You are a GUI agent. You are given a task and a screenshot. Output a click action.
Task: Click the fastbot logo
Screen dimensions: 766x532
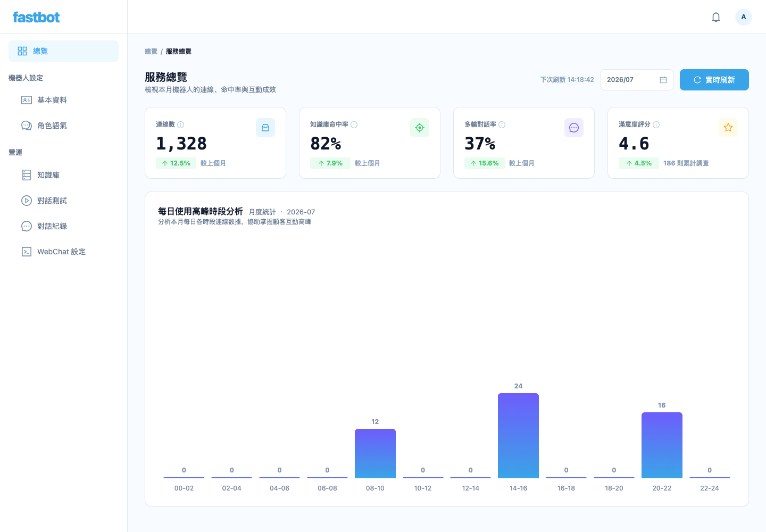(x=36, y=17)
